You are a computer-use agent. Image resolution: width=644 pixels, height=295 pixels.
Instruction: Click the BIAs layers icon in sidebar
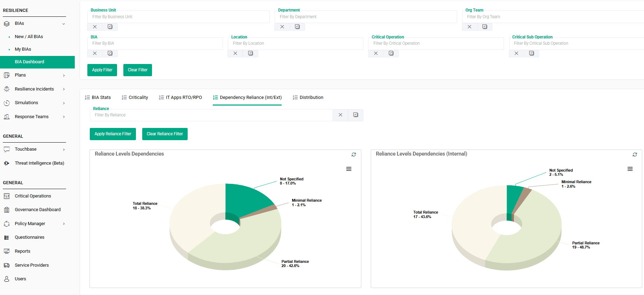click(7, 24)
